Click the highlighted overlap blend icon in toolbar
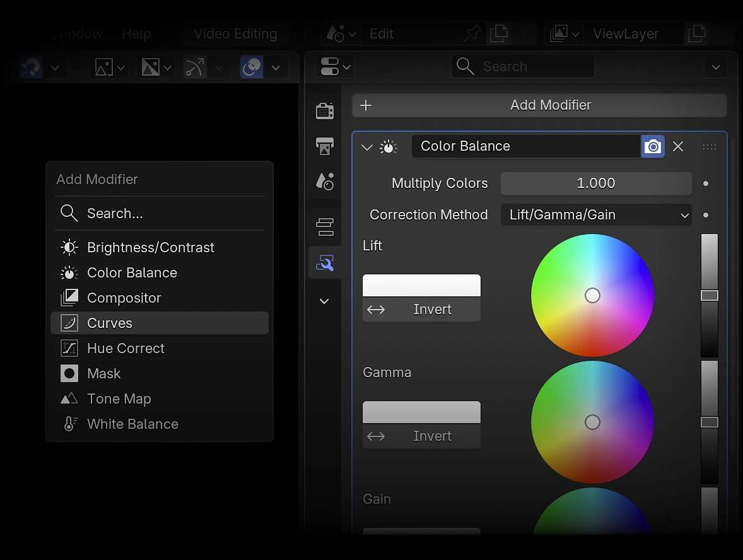This screenshot has width=743, height=560. 251,67
